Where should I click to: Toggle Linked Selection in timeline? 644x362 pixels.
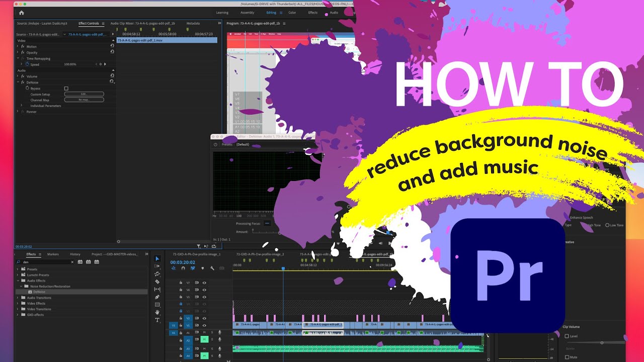(193, 268)
